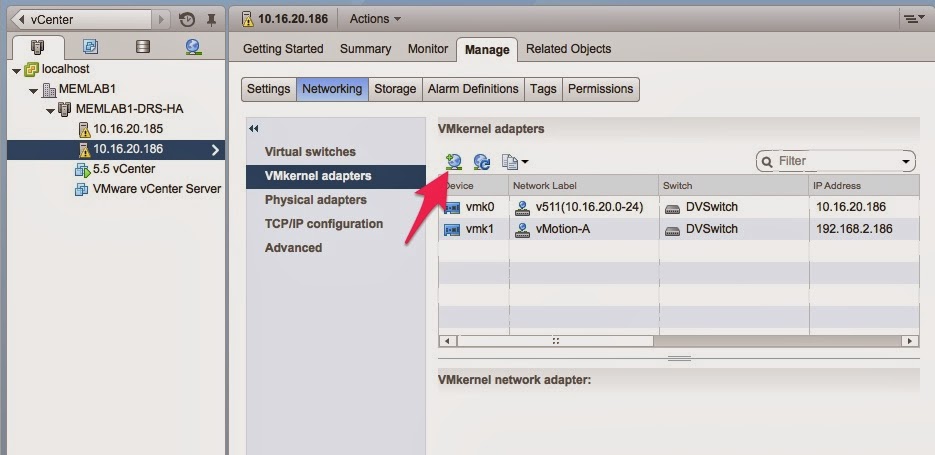This screenshot has height=455, width=935.
Task: Select the Networking inventory tab icon
Action: 193,47
